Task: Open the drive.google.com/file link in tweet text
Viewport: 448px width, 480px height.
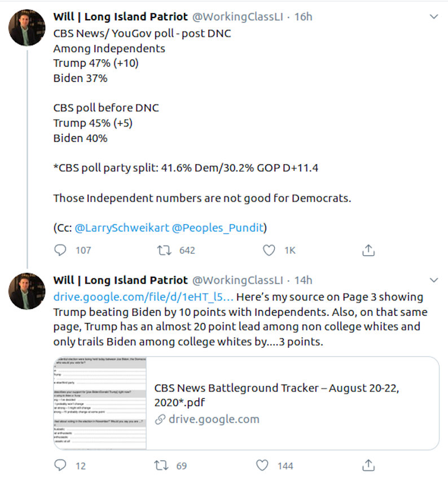Action: 143,297
